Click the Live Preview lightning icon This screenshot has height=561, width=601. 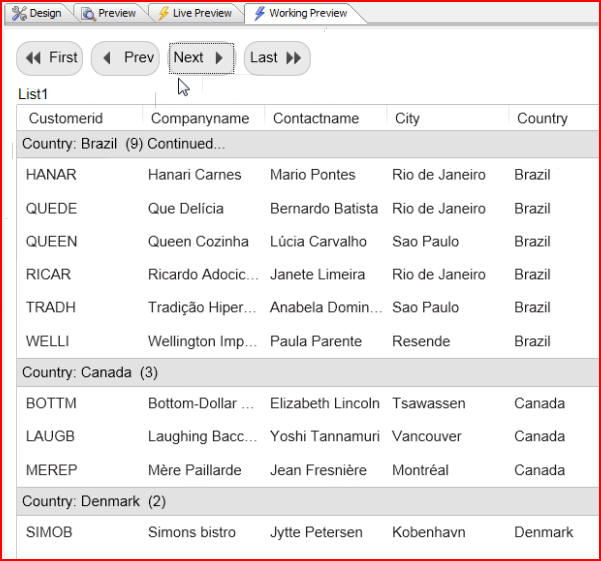164,13
